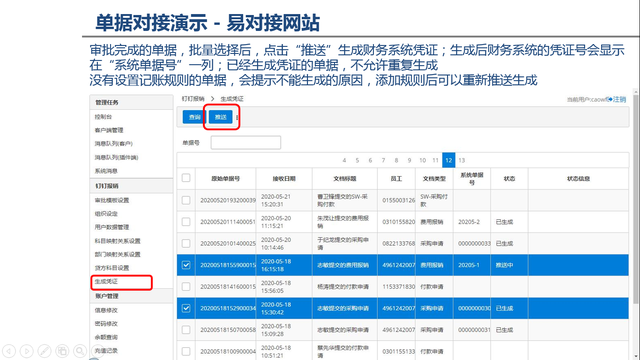Image resolution: width=640 pixels, height=360 pixels.
Task: Open 贷方科目设置 in the sidebar
Action: click(x=112, y=268)
